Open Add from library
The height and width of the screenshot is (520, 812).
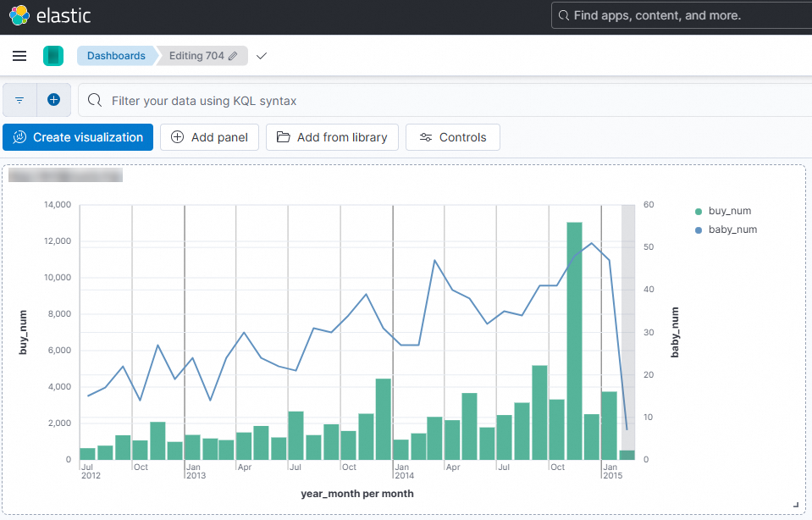(x=332, y=137)
